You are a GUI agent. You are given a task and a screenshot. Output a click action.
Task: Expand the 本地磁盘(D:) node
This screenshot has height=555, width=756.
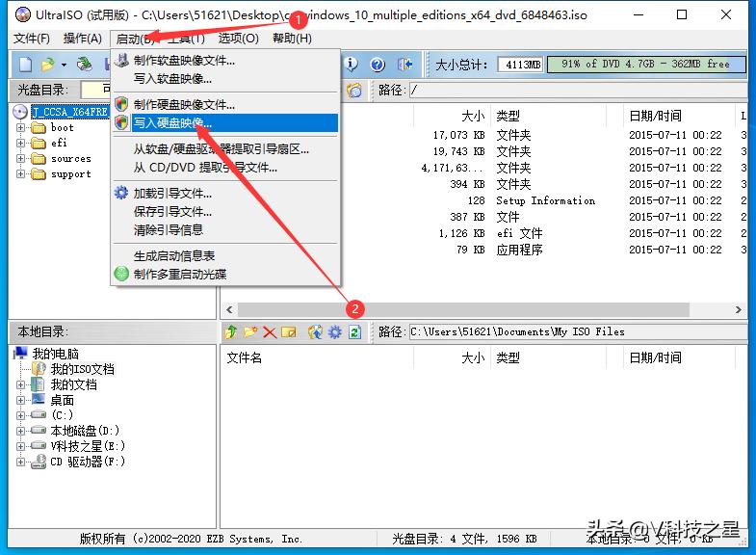[x=20, y=431]
